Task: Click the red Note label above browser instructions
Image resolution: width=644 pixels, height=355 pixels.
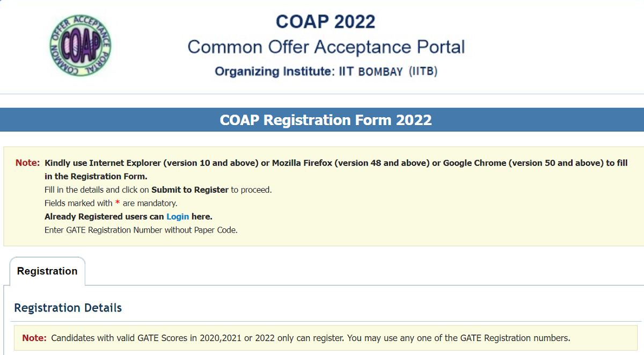Action: 27,163
